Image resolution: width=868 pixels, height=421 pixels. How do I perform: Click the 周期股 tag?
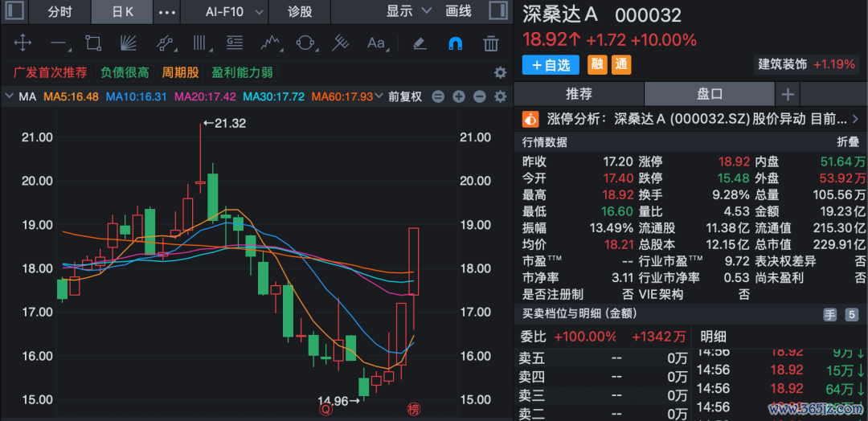(x=180, y=72)
